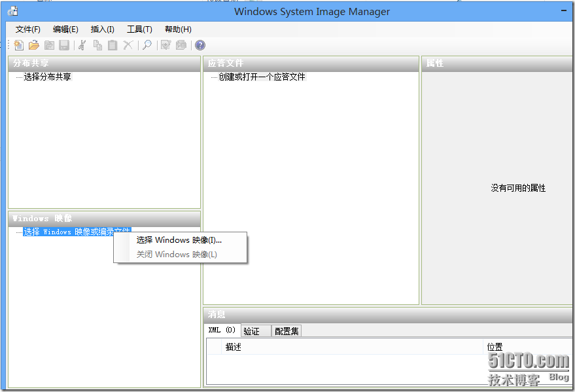The width and height of the screenshot is (575, 392).
Task: Click the Save floppy disk icon
Action: pos(64,45)
